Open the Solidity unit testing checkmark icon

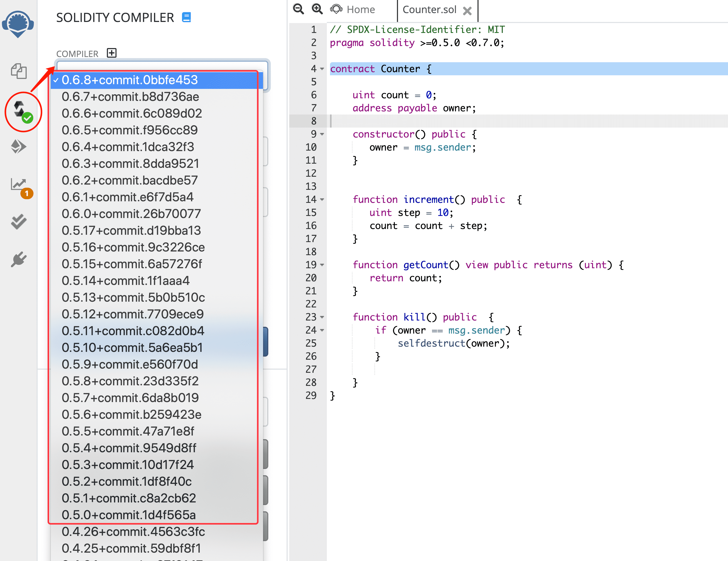coord(19,221)
